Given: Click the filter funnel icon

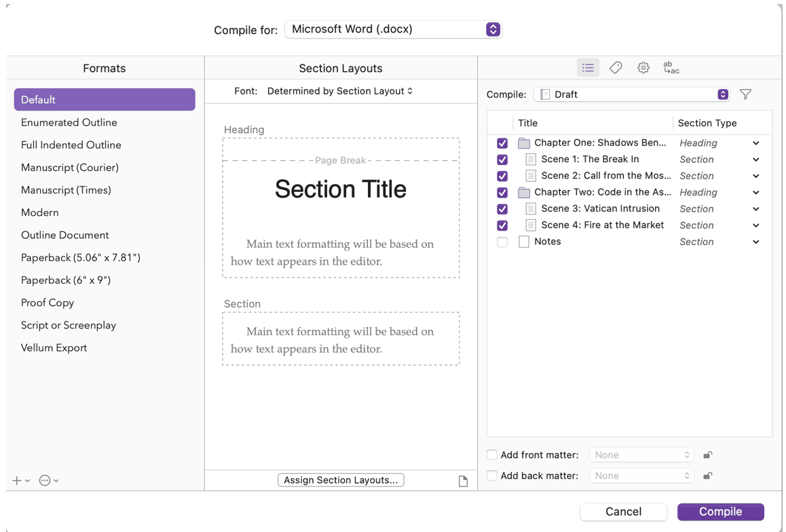Looking at the screenshot, I should (745, 94).
